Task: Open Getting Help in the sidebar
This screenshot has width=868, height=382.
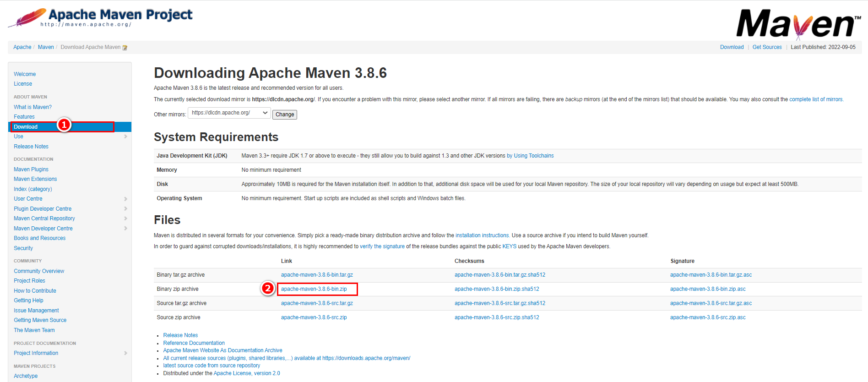Action: [28, 300]
